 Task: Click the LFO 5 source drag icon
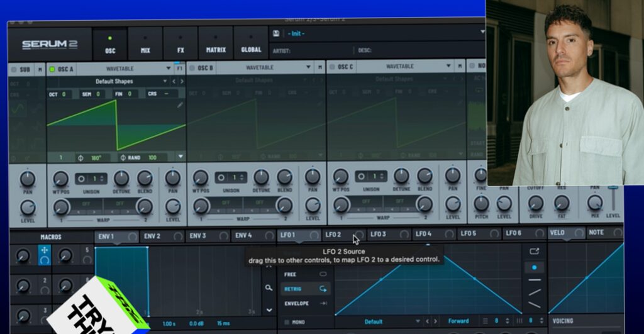tap(495, 234)
